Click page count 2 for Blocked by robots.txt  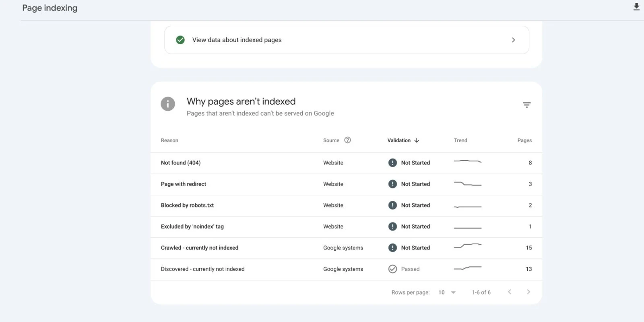[530, 205]
